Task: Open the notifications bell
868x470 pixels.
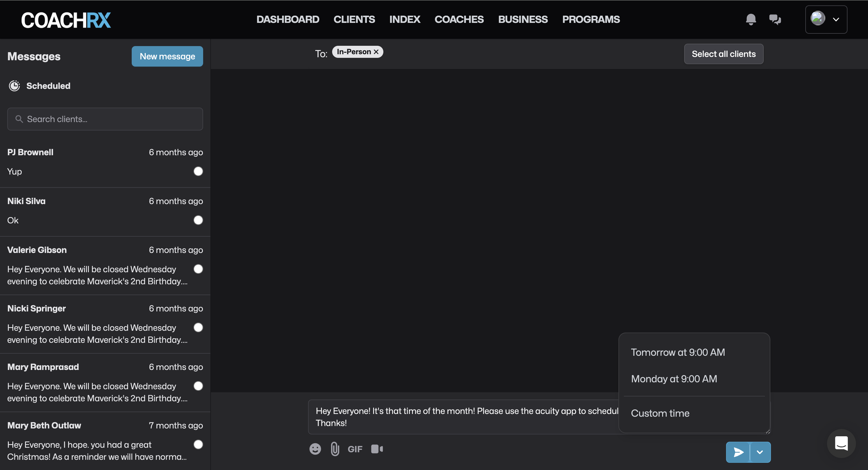Action: coord(751,19)
